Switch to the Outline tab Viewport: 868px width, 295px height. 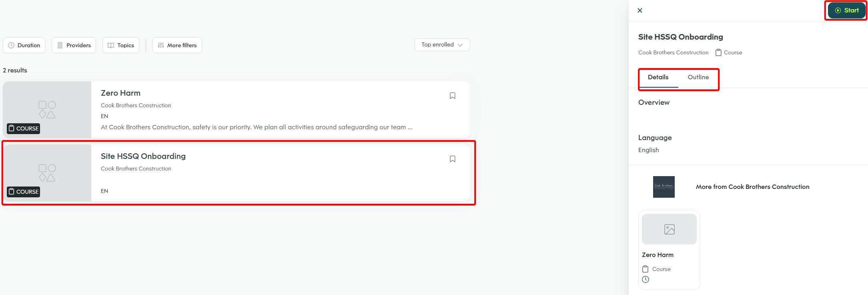click(x=698, y=77)
